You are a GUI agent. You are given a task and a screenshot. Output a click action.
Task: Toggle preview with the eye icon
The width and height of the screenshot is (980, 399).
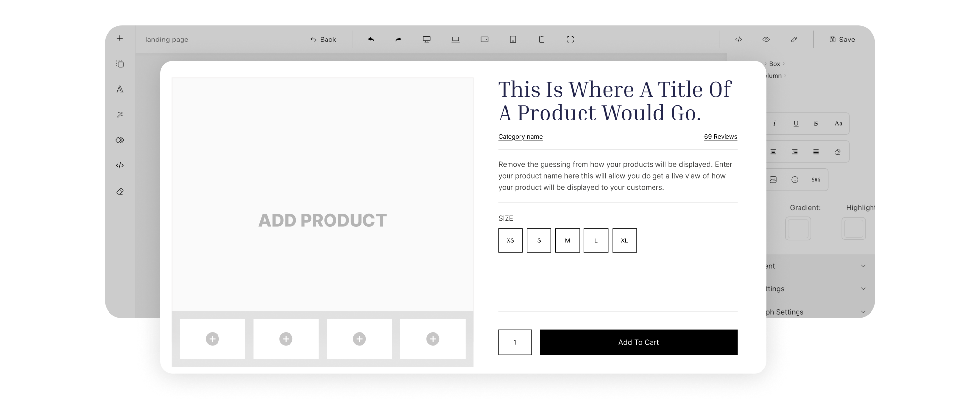[766, 40]
